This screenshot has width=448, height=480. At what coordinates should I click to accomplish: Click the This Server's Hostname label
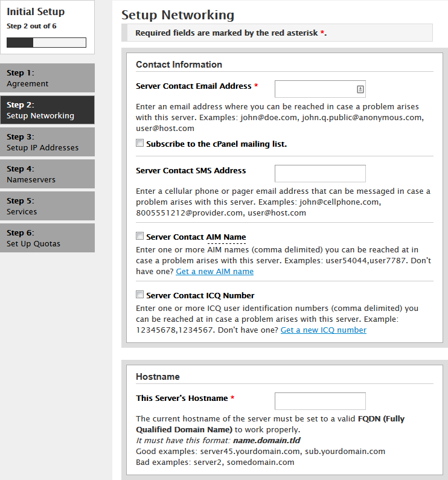182,398
